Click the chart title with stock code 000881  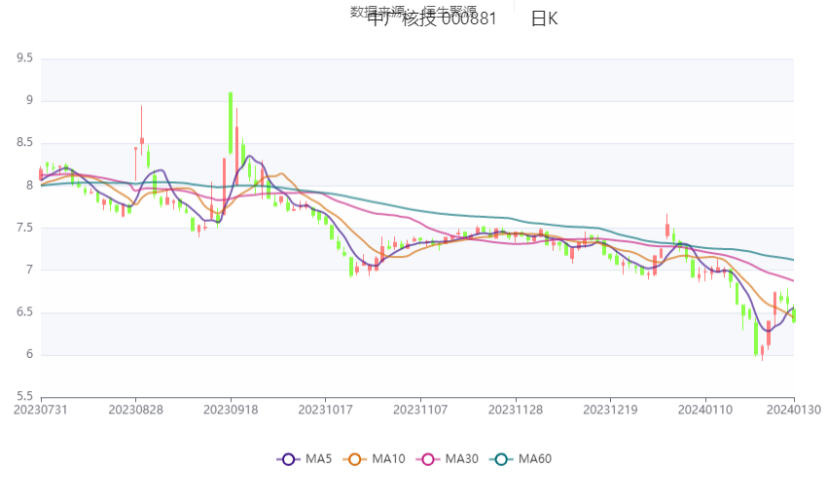[432, 19]
